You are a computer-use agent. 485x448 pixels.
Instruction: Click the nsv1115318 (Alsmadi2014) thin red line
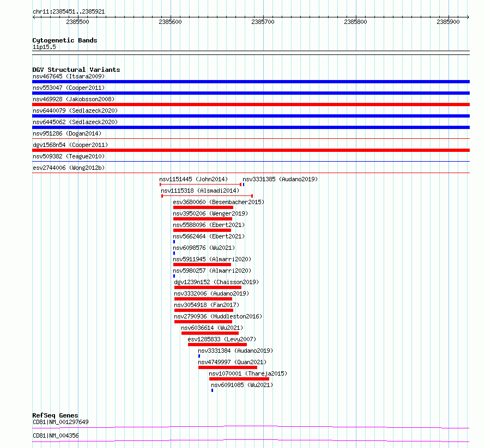(x=207, y=196)
